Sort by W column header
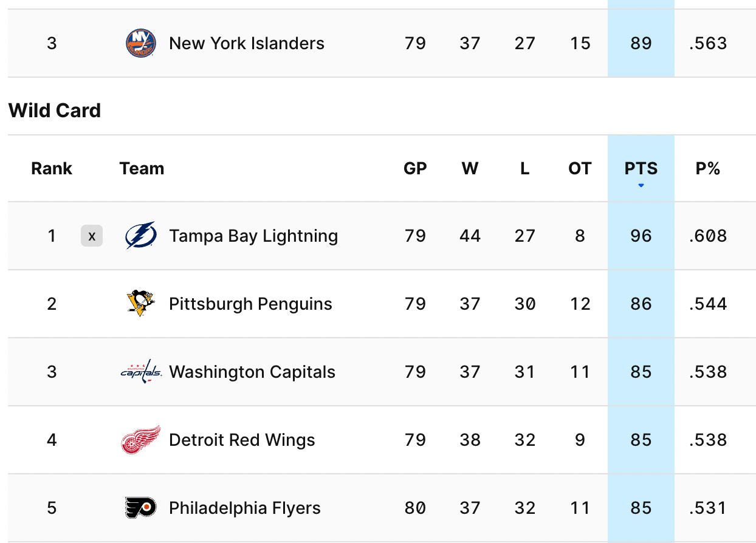The width and height of the screenshot is (756, 543). tap(470, 168)
